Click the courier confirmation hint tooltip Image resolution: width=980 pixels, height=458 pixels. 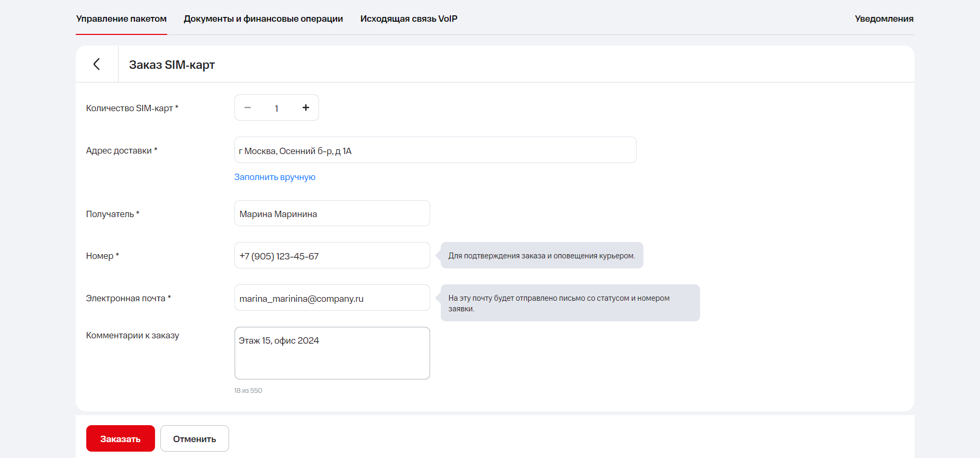click(541, 256)
